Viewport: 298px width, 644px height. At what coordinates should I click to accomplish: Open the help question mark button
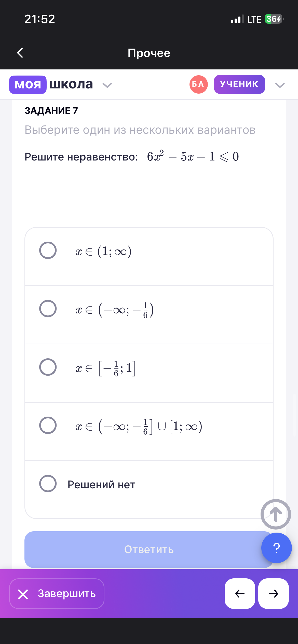click(x=276, y=548)
